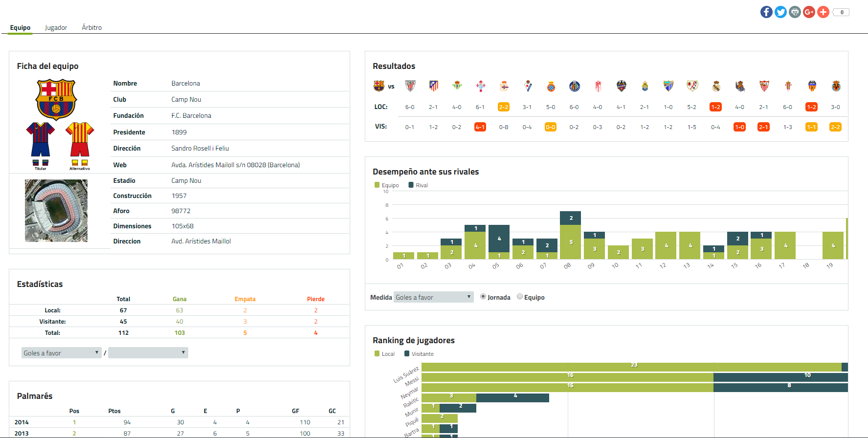Select the Equipo radio button

pyautogui.click(x=520, y=297)
